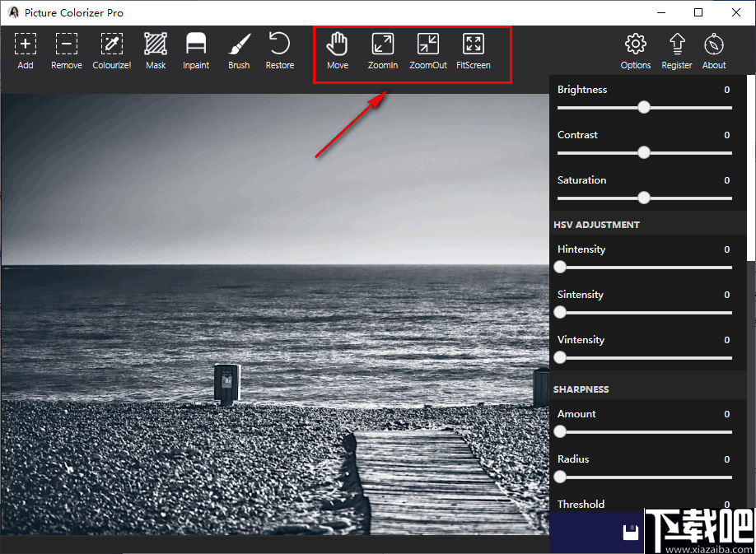Screen dimensions: 756x554
Task: Click the Remove image icon
Action: coord(66,49)
